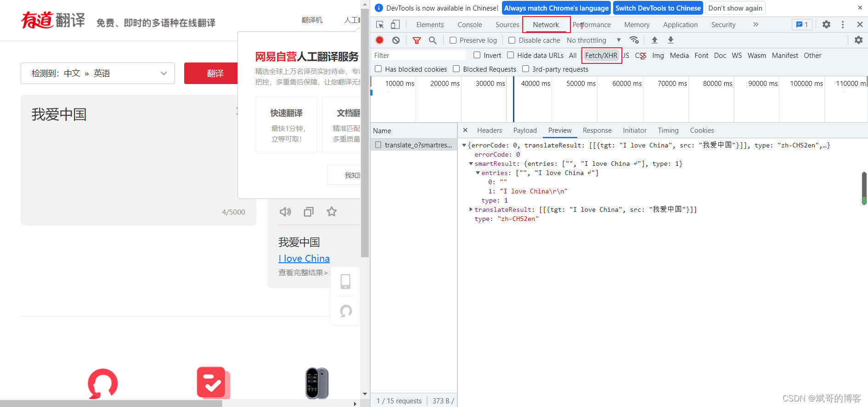Open Network panel settings gear

(x=858, y=40)
